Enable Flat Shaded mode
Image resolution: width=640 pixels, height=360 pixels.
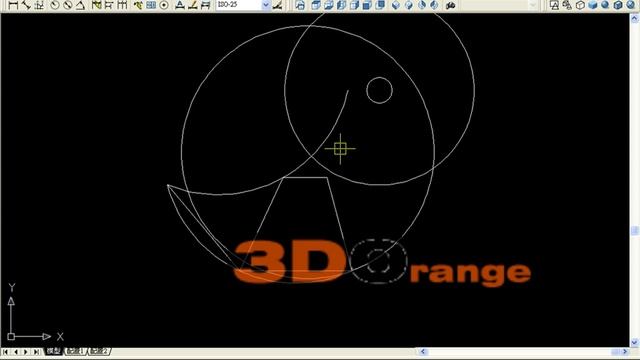593,5
